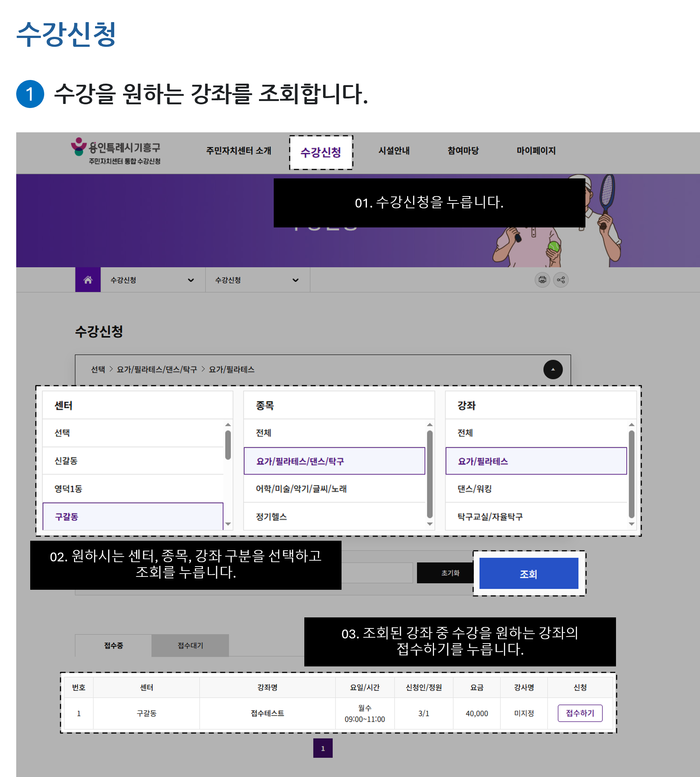This screenshot has width=700, height=777.
Task: Open the 주민자치센터 소개 menu
Action: click(x=239, y=151)
